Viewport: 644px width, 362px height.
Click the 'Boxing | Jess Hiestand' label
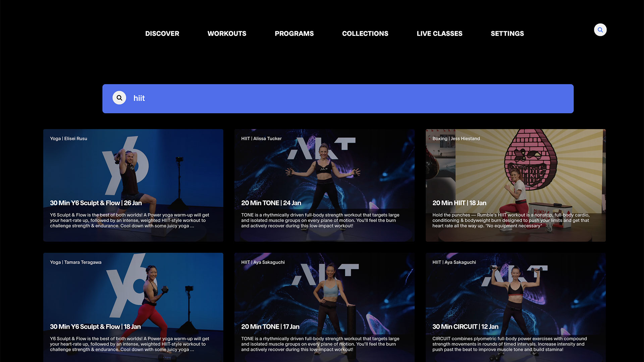[x=456, y=138]
